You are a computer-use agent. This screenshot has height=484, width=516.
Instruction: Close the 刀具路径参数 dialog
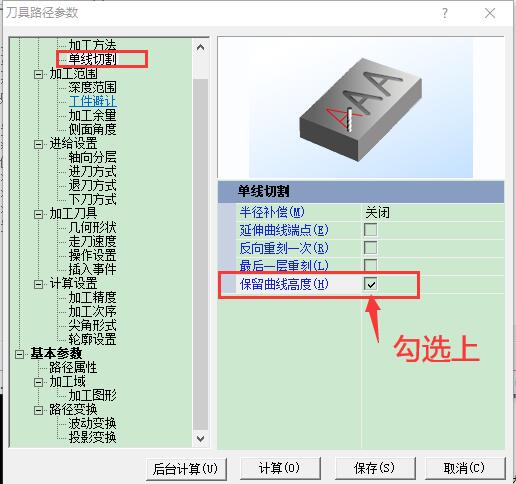[490, 13]
